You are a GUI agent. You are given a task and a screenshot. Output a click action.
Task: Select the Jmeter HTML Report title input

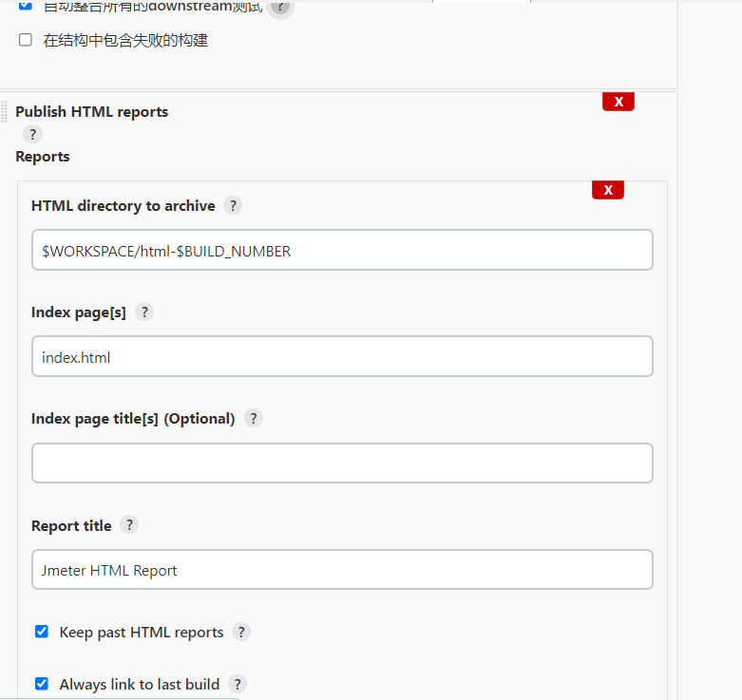coord(342,570)
